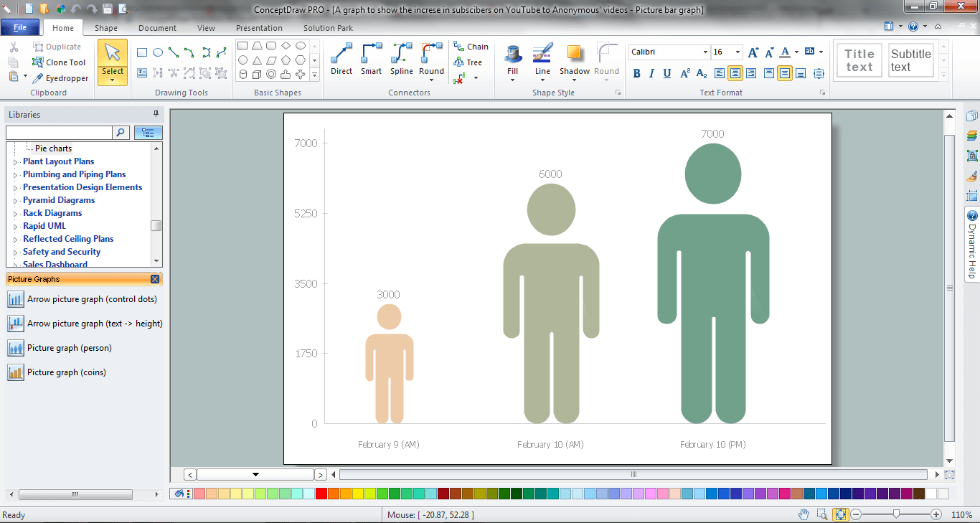This screenshot has width=980, height=523.
Task: Open the Calibri font name dropdown
Action: pyautogui.click(x=705, y=52)
